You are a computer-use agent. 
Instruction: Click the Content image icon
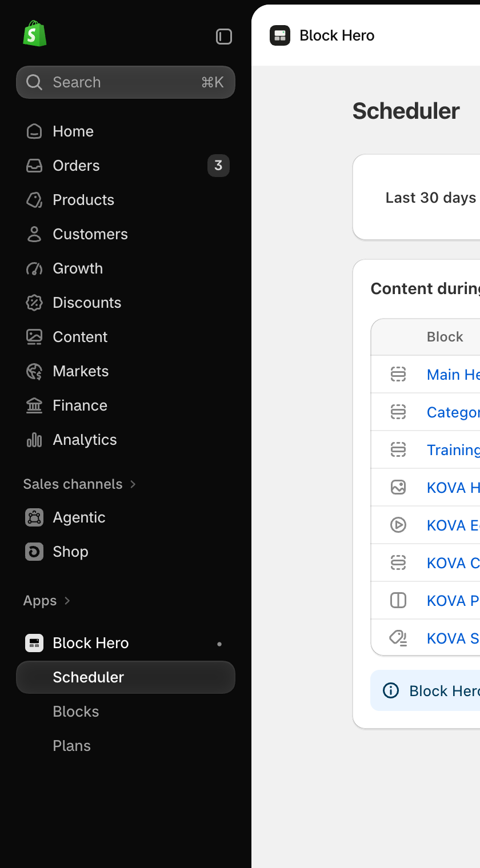34,337
